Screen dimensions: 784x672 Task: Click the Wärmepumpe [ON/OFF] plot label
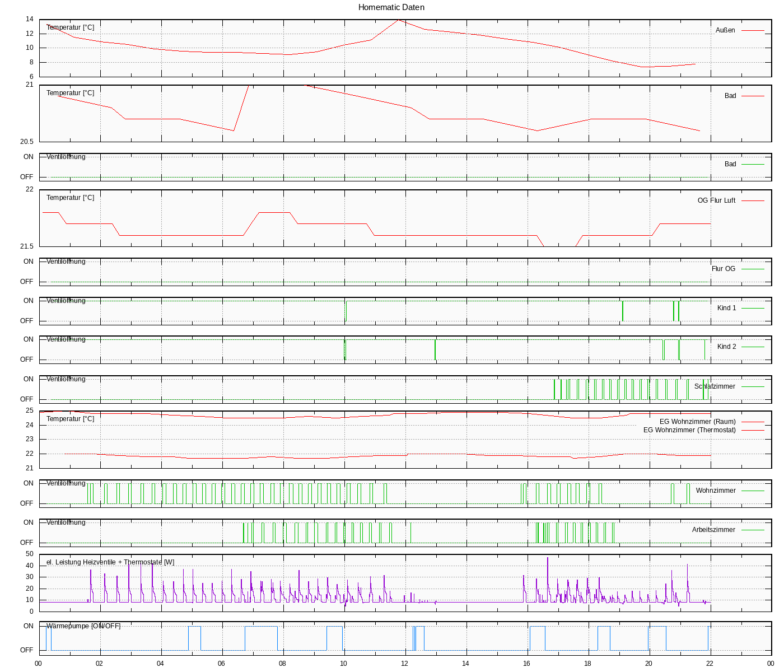(x=83, y=626)
